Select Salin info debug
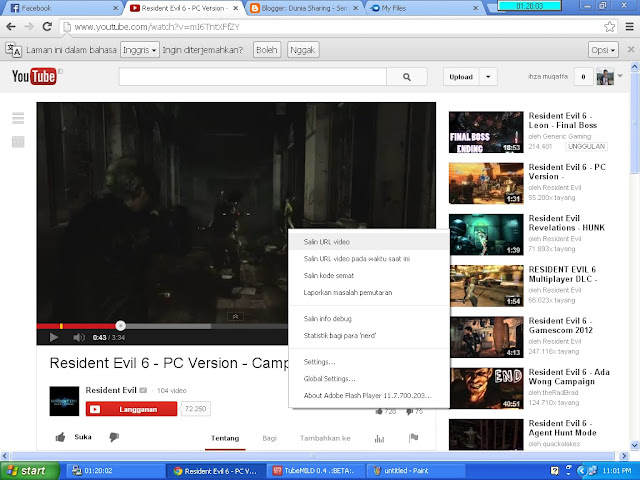Screen dimensions: 640x480 [x=369, y=318]
